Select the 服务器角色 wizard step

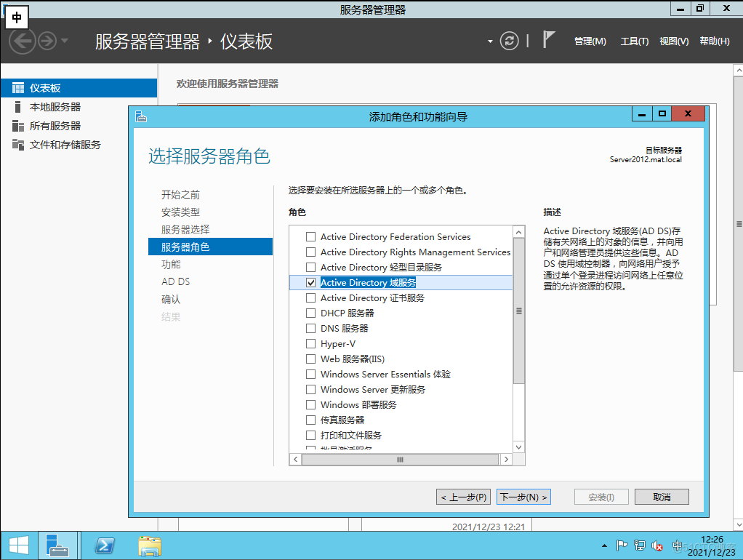pos(210,247)
